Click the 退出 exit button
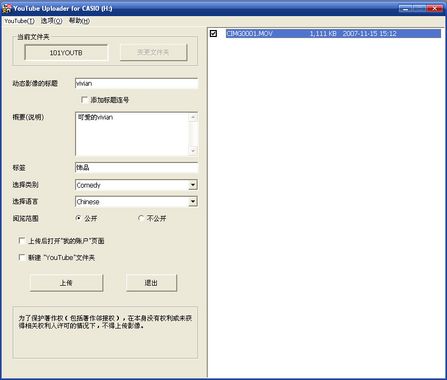The image size is (447, 380). coord(151,283)
